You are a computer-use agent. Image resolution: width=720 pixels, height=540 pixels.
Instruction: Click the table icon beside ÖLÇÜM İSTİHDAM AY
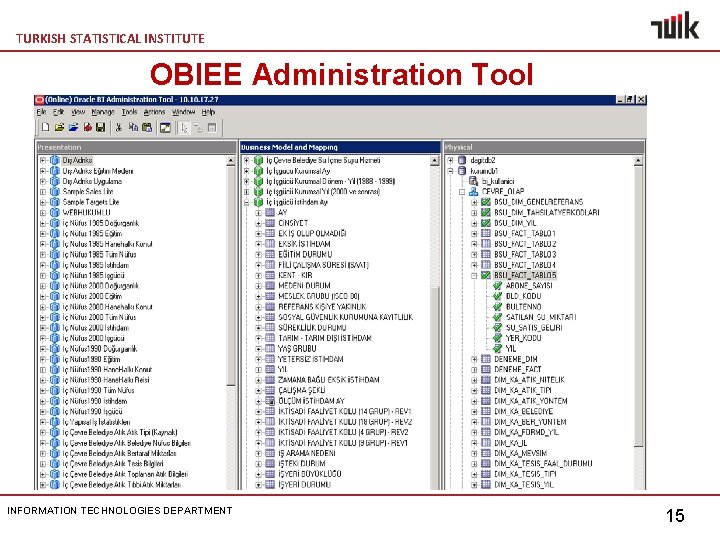(270, 401)
